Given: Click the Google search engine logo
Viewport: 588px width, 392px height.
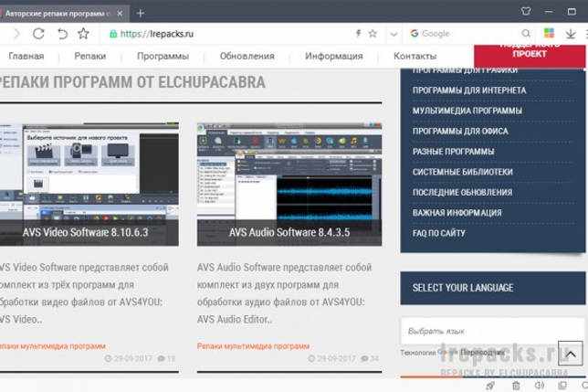Looking at the screenshot, I should click(x=415, y=34).
